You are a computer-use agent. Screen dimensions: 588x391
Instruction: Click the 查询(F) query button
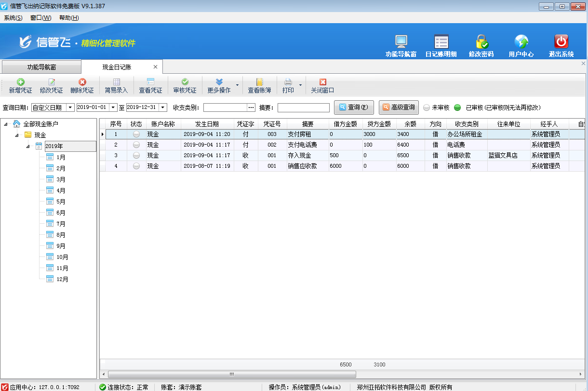pyautogui.click(x=353, y=107)
